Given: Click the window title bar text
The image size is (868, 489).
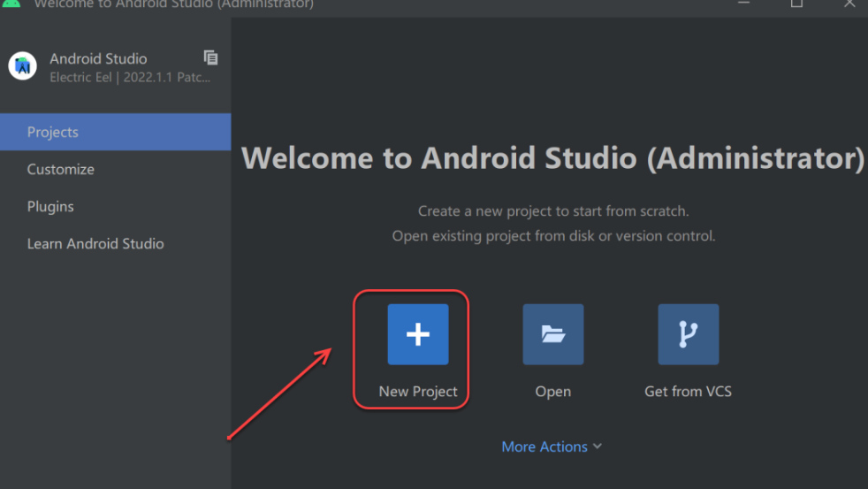Looking at the screenshot, I should 174,4.
